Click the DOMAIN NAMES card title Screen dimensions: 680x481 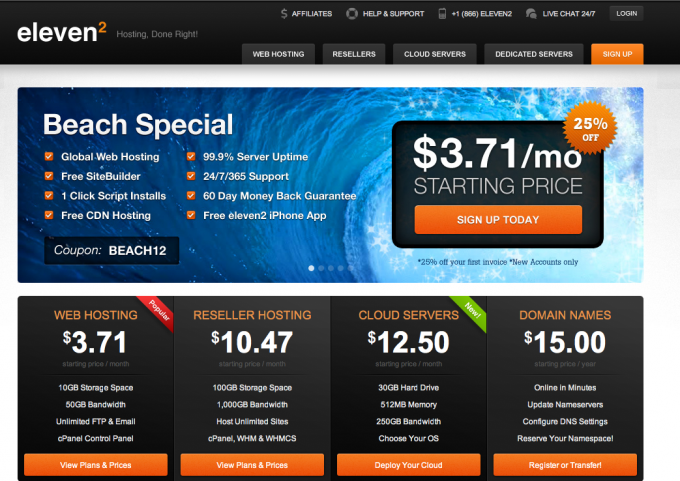[565, 315]
